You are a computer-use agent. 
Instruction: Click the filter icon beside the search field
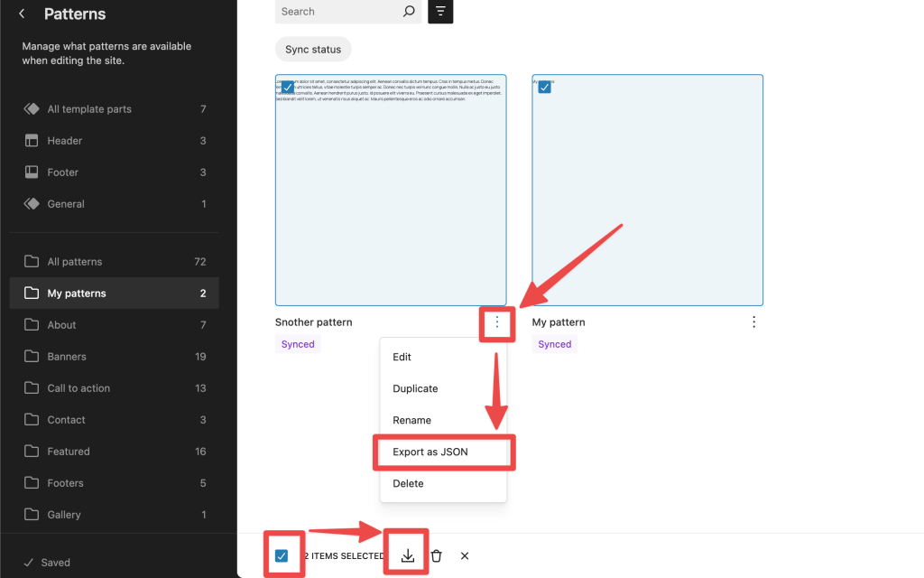(x=439, y=12)
